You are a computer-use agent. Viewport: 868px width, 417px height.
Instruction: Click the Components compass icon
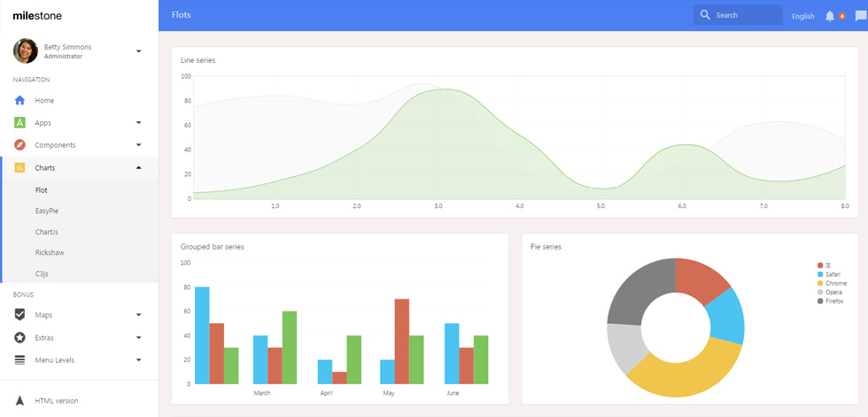[x=19, y=145]
